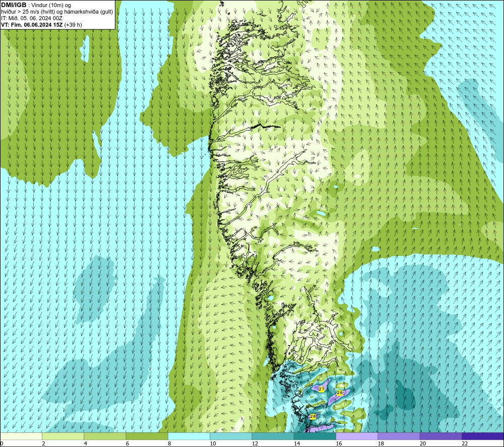Select the purple 18–20 m/s legend swatch
The height and width of the screenshot is (447, 504).
tap(399, 436)
